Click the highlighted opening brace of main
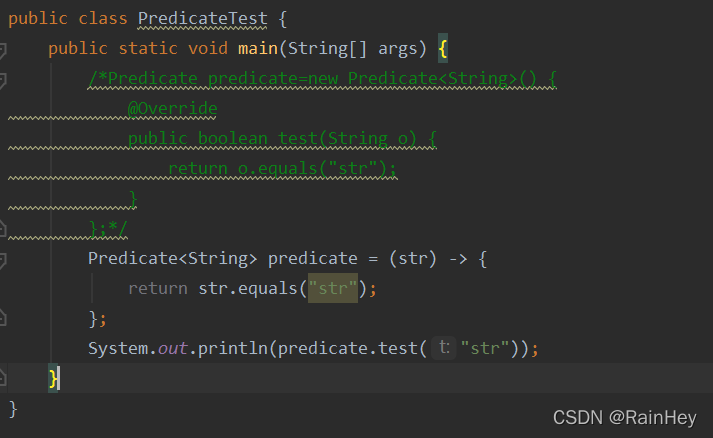This screenshot has height=438, width=713. click(443, 49)
